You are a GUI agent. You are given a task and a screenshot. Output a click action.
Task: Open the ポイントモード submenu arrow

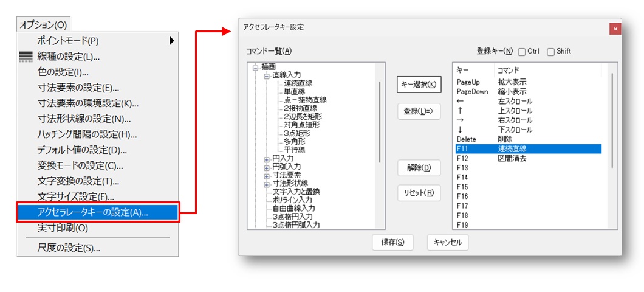[172, 41]
